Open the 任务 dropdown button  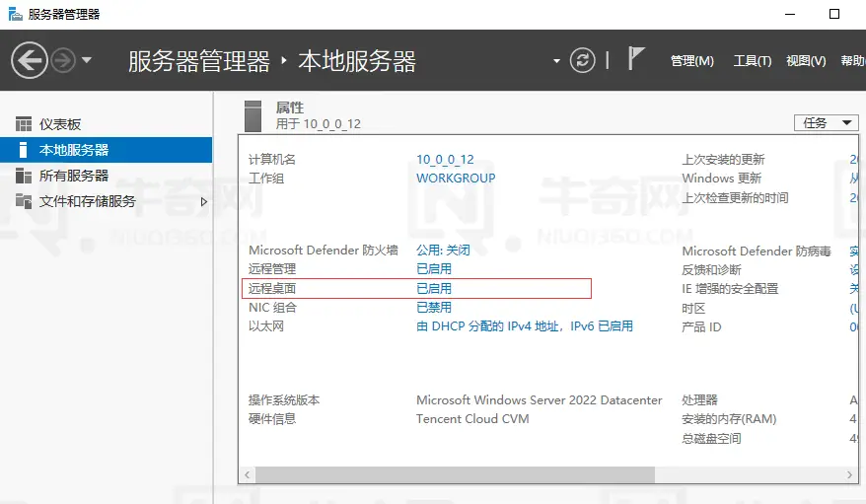[x=827, y=122]
